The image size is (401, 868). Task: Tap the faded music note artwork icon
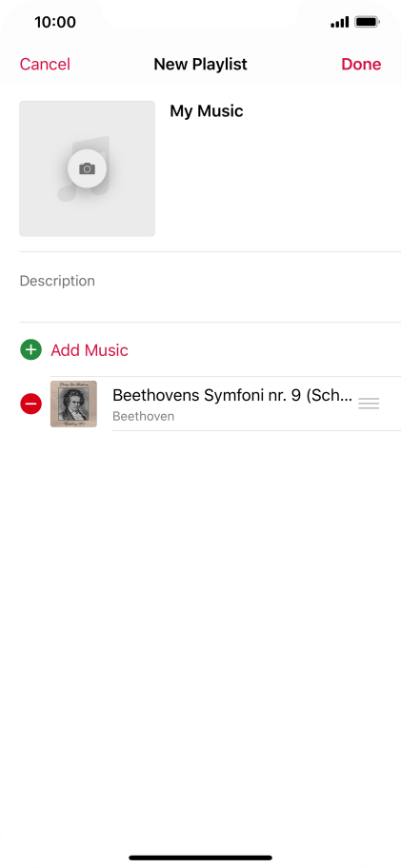tap(84, 168)
